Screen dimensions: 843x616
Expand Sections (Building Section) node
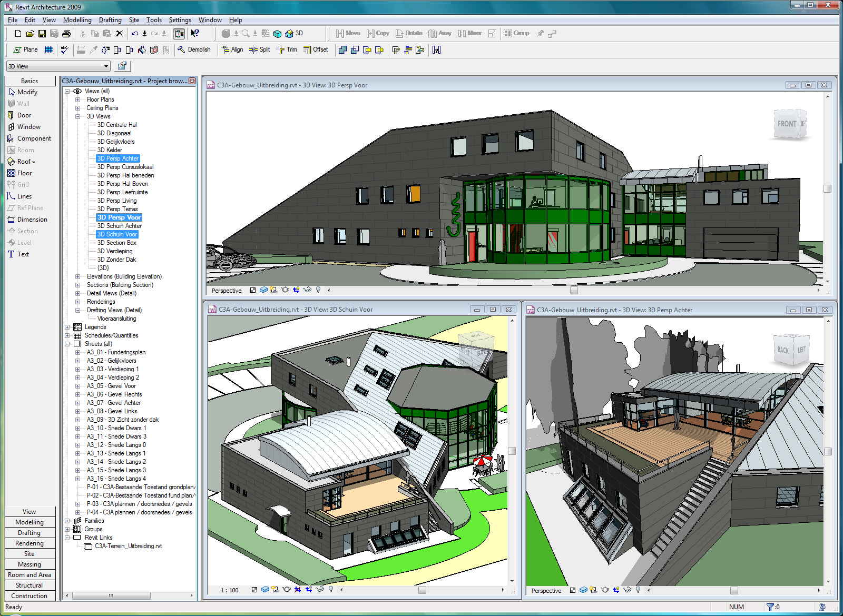77,285
